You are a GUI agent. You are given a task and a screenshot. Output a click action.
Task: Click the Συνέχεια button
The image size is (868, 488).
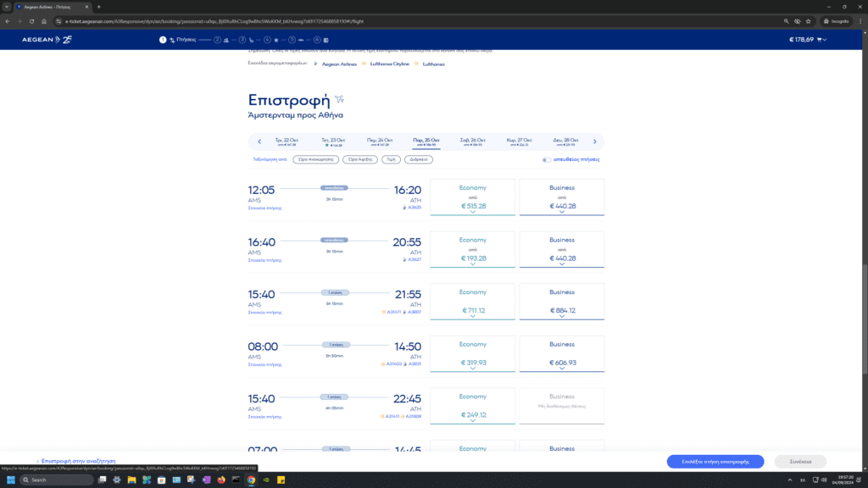tap(800, 462)
